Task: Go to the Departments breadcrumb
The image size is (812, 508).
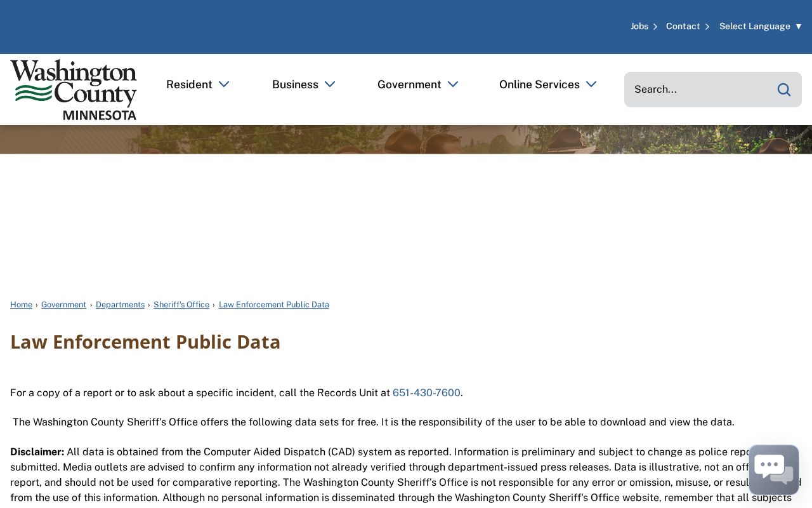Action: 120,305
